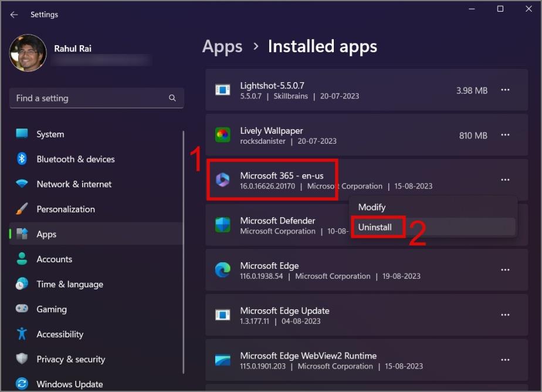The width and height of the screenshot is (542, 392).
Task: Click the 3.98 MB size value
Action: click(472, 90)
